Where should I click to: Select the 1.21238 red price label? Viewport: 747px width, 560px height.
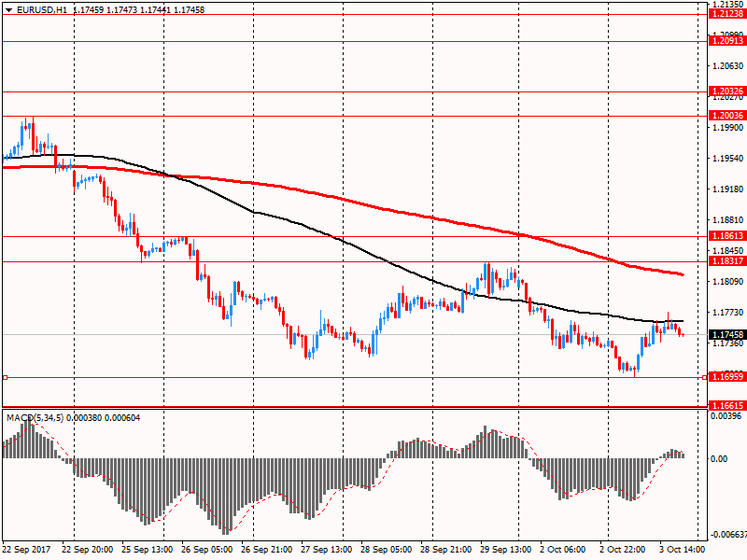tap(727, 14)
